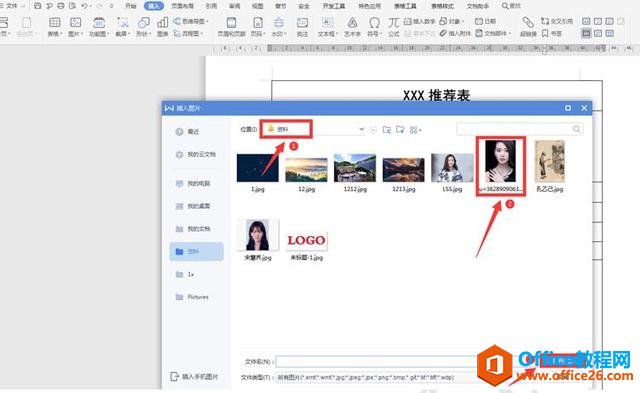Select the header and footer icon
Screen dimensions: 640x393
pyautogui.click(x=231, y=27)
